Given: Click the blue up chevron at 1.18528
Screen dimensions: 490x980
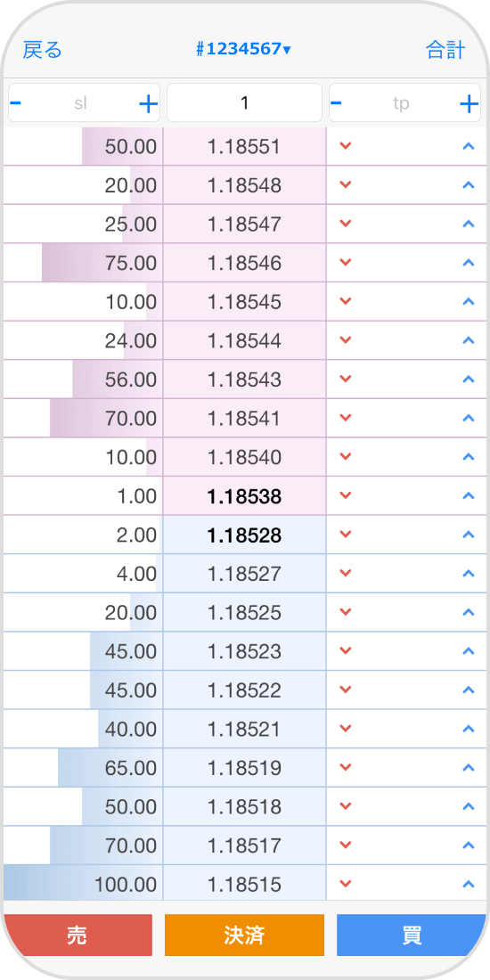Looking at the screenshot, I should coord(468,535).
